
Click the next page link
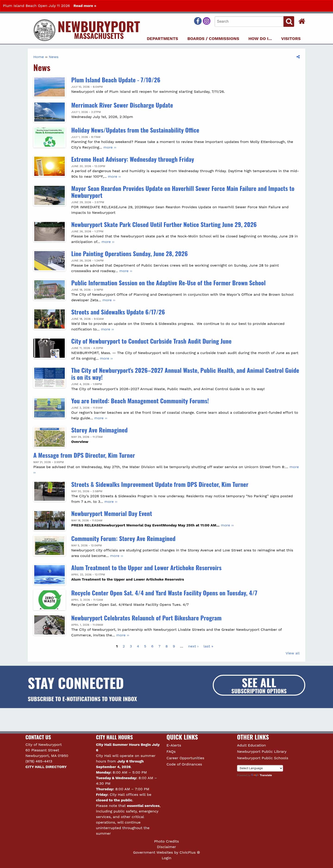click(x=193, y=646)
